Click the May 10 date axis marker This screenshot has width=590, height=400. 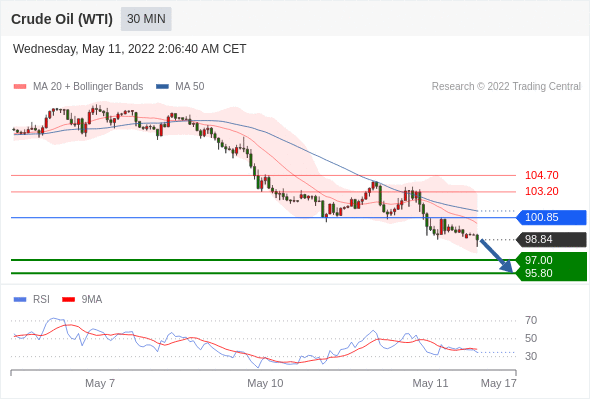pyautogui.click(x=265, y=383)
